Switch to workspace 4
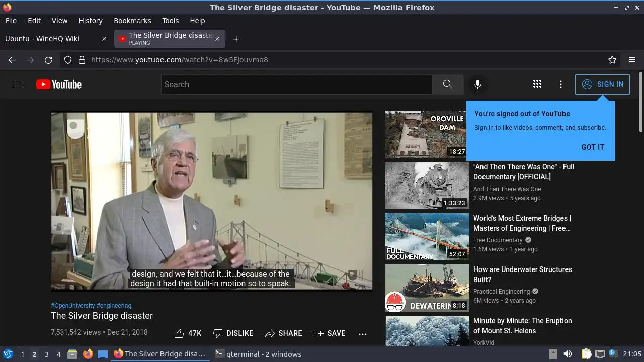Image resolution: width=644 pixels, height=362 pixels. click(58, 354)
